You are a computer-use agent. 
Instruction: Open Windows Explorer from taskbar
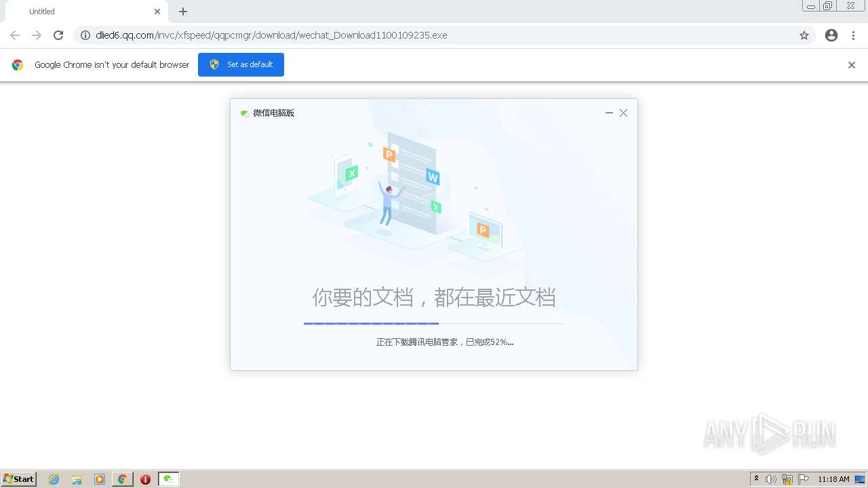coord(77,479)
